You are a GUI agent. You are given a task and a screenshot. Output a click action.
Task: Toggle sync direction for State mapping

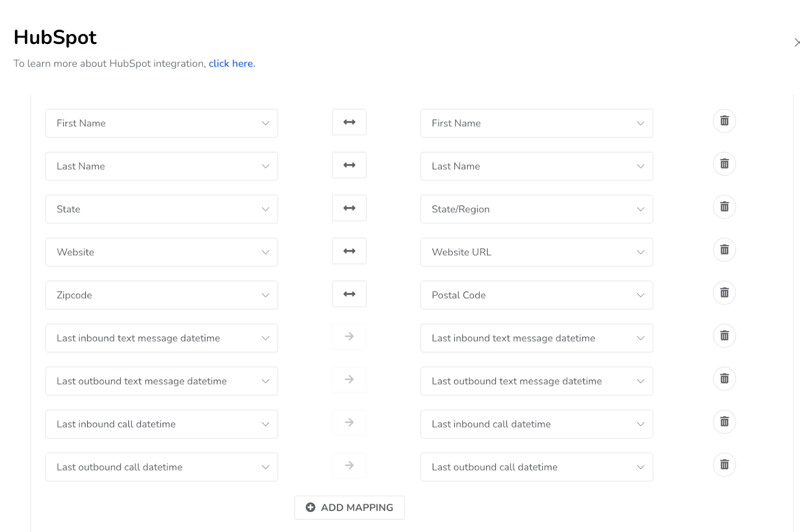[x=349, y=208]
